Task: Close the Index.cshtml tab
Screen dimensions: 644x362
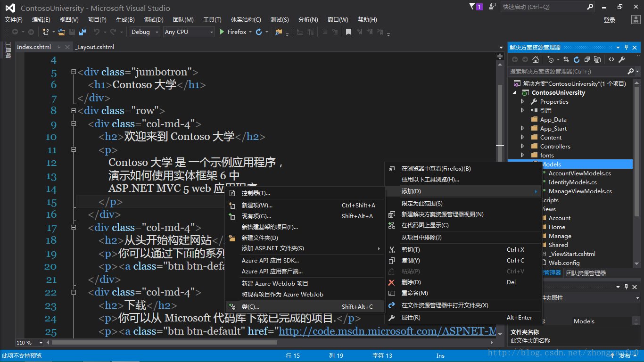Action: 67,47
